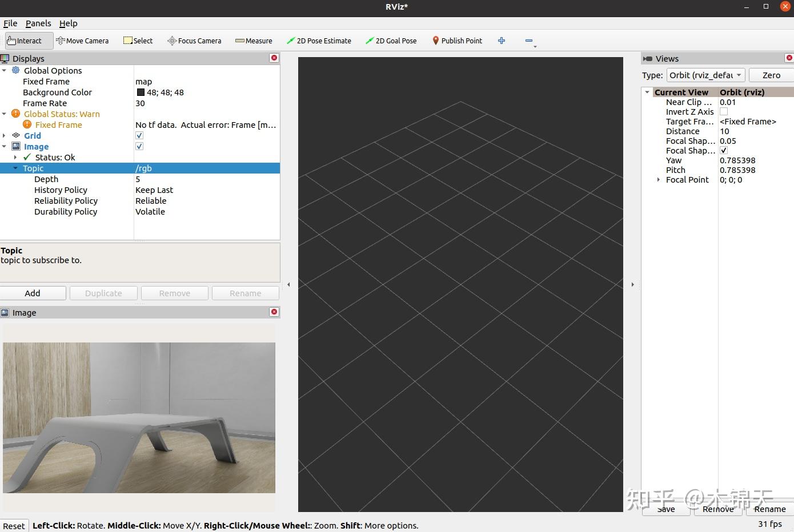Click the plus icon to add a tool
This screenshot has height=532, width=794.
[502, 41]
